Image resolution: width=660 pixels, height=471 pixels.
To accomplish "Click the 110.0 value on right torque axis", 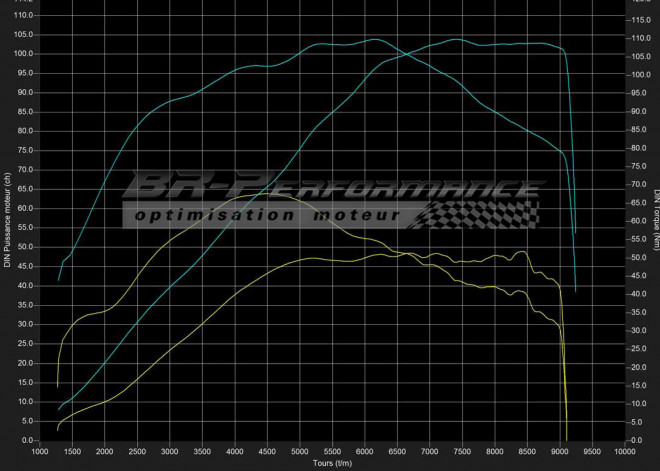I will coord(639,37).
